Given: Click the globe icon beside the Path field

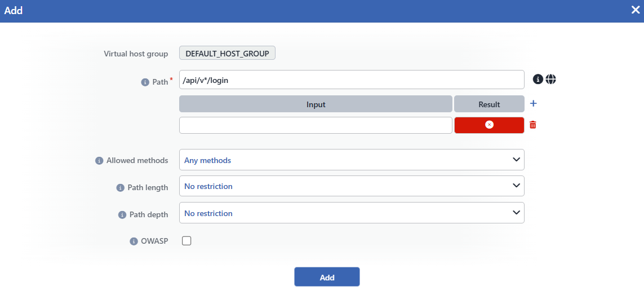Looking at the screenshot, I should pos(551,80).
